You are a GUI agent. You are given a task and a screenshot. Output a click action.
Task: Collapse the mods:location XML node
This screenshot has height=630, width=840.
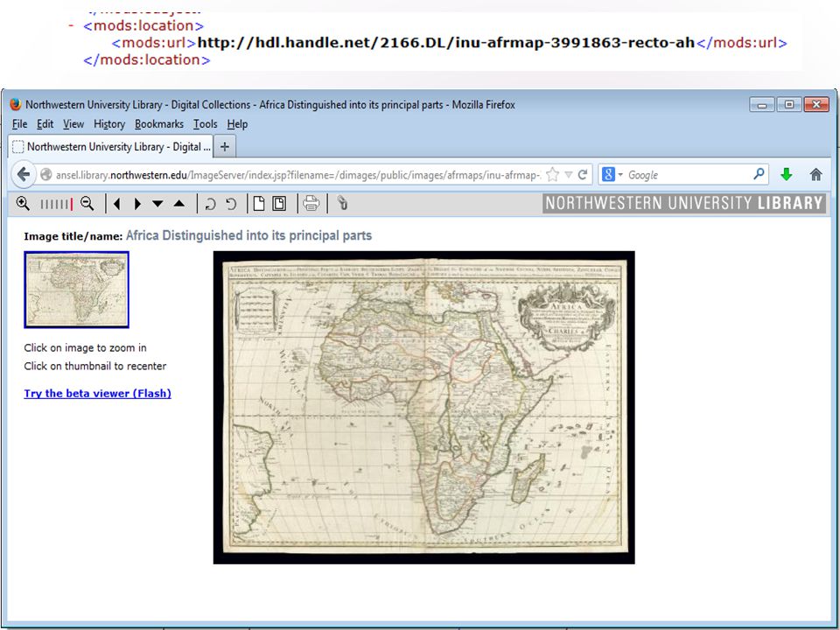(x=71, y=25)
